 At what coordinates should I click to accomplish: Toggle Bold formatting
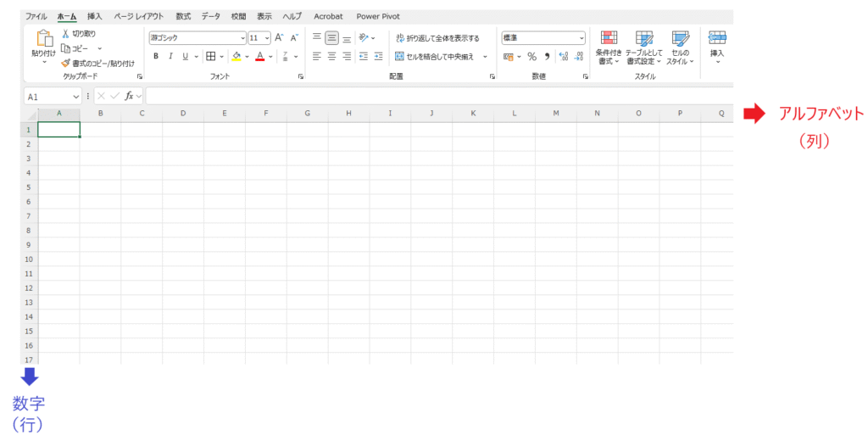click(x=156, y=57)
